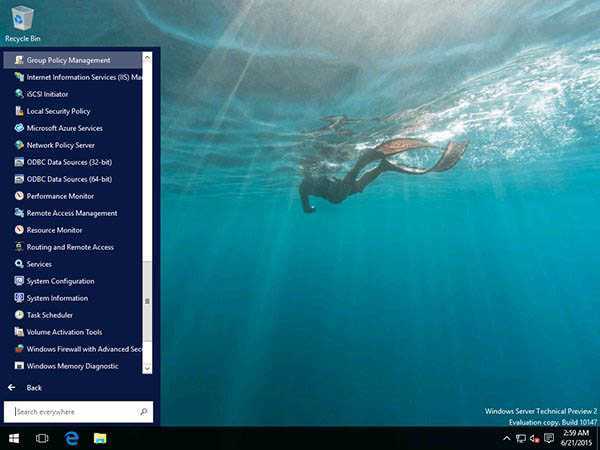Click the Back arrow icon
The width and height of the screenshot is (600, 450).
click(11, 388)
